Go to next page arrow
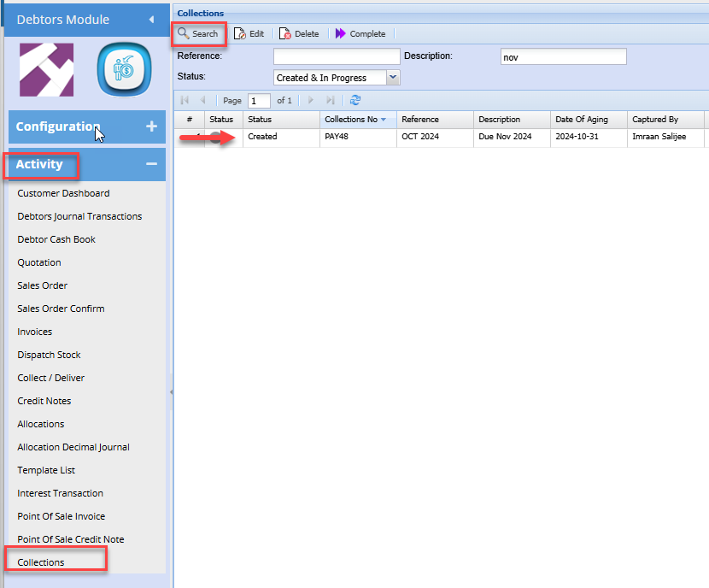The height and width of the screenshot is (588, 709). click(x=311, y=100)
